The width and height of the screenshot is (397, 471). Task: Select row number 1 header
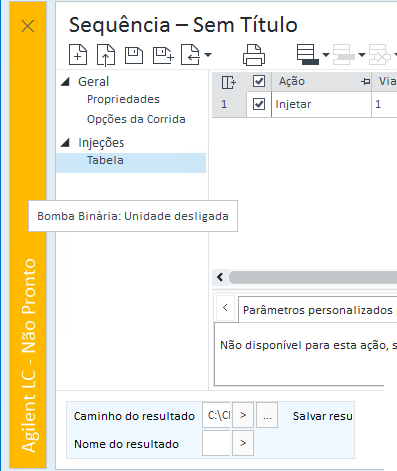pos(229,104)
